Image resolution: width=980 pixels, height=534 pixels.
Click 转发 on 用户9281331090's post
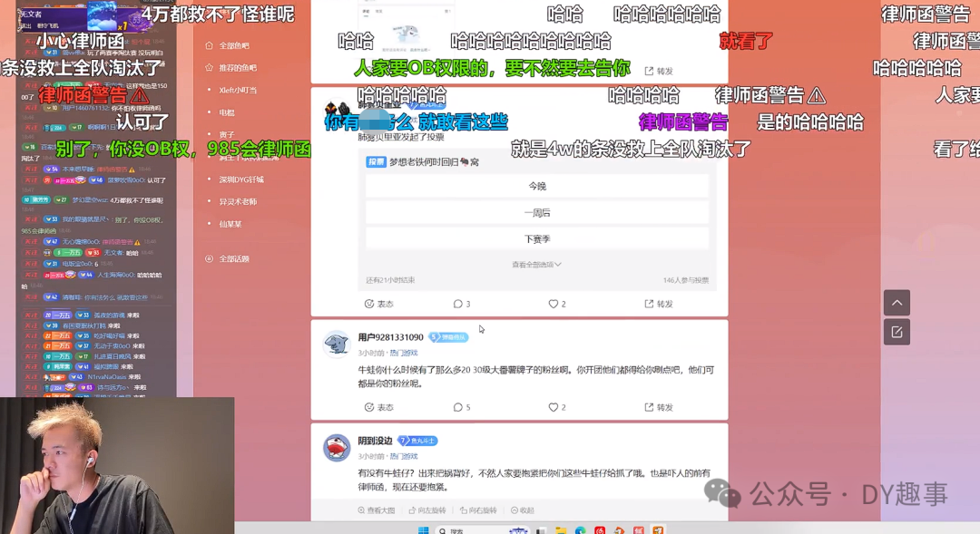click(x=659, y=407)
